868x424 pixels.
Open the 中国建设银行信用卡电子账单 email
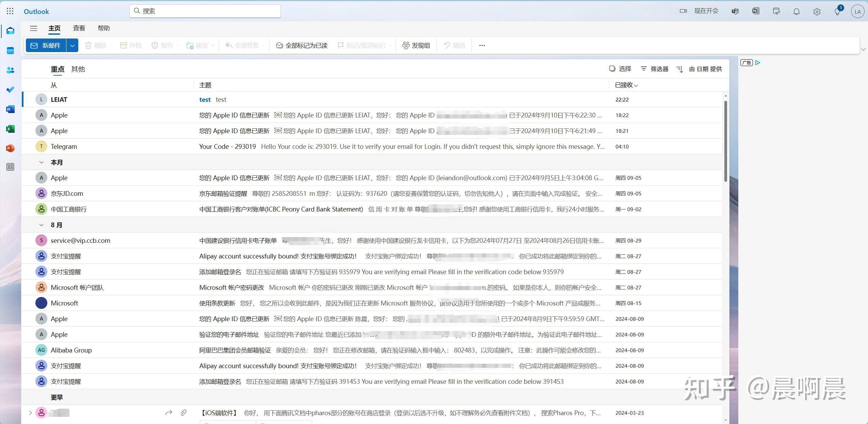372,240
